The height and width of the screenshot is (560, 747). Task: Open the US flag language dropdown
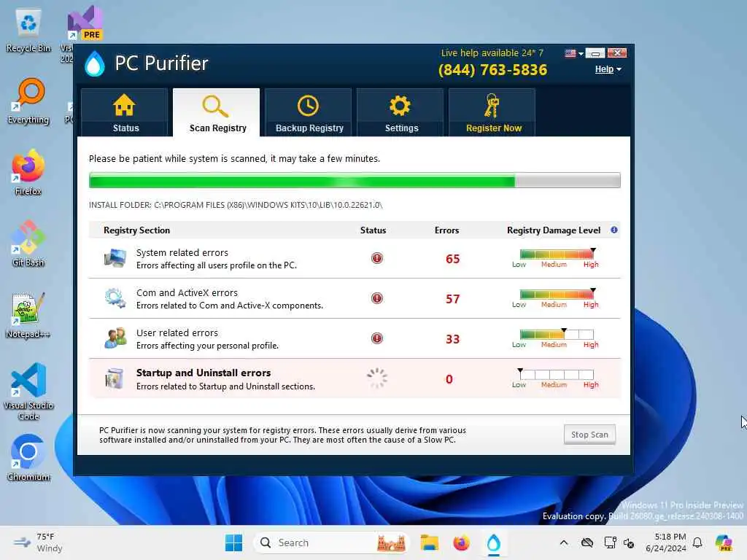[x=573, y=53]
